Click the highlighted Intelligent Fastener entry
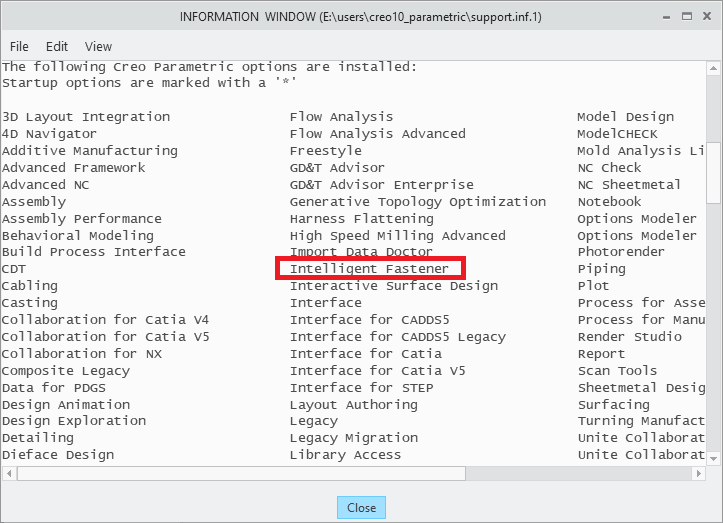This screenshot has width=723, height=523. coord(369,269)
